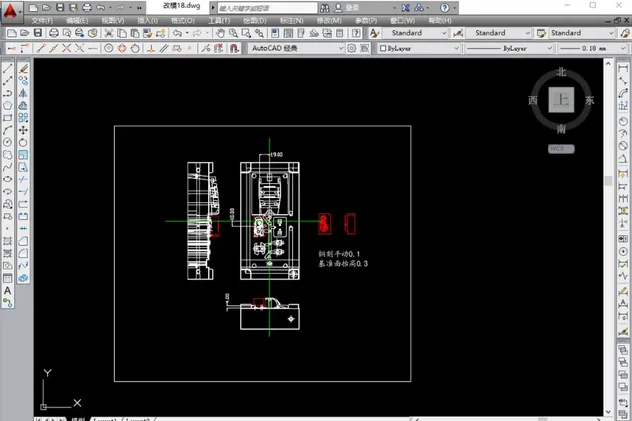Open the AutoCAD application menu logo
Viewport: 632px width, 421px height.
[x=10, y=11]
